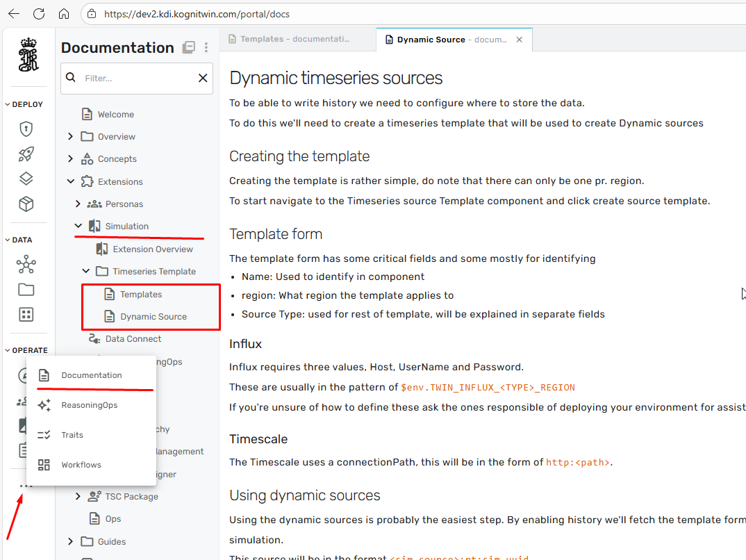Click the grid apps icon under DATA
Image resolution: width=746 pixels, height=560 pixels.
pos(26,315)
